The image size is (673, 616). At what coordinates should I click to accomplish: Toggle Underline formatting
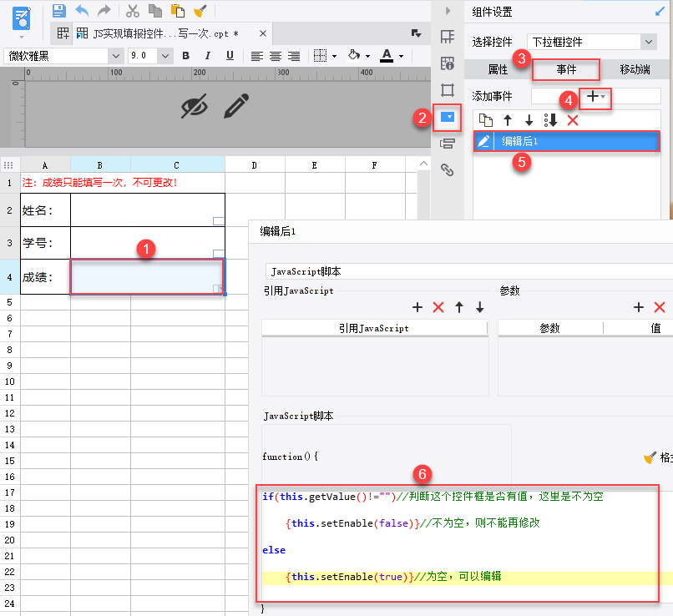230,56
